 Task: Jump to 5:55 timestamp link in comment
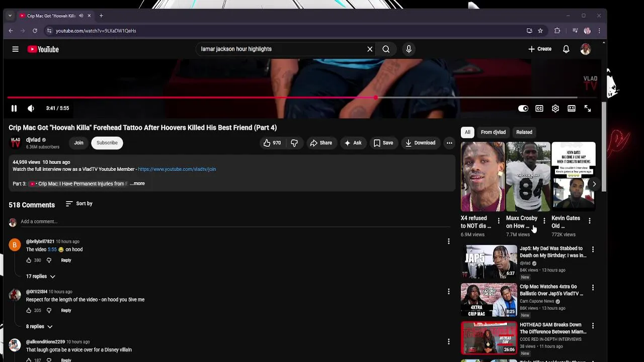pyautogui.click(x=52, y=249)
